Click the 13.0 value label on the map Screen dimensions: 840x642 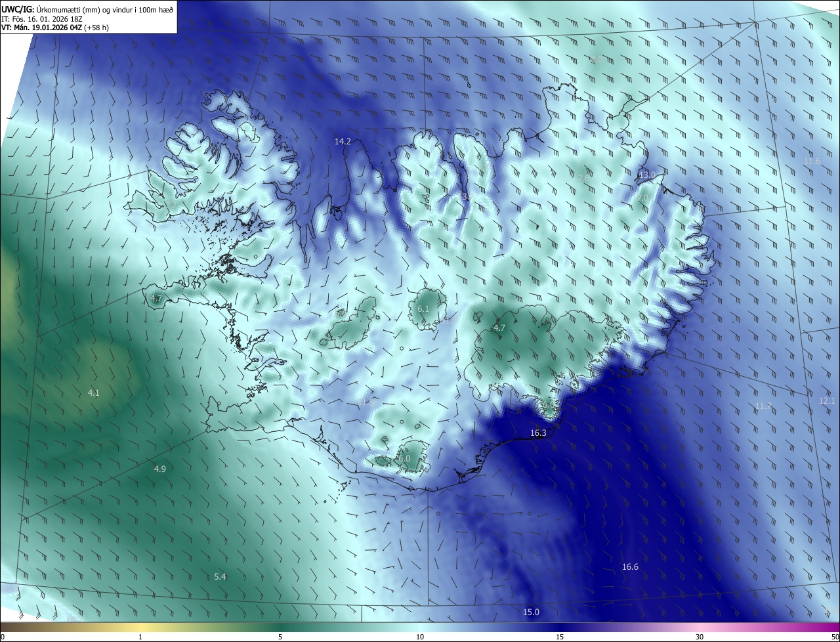tap(647, 174)
